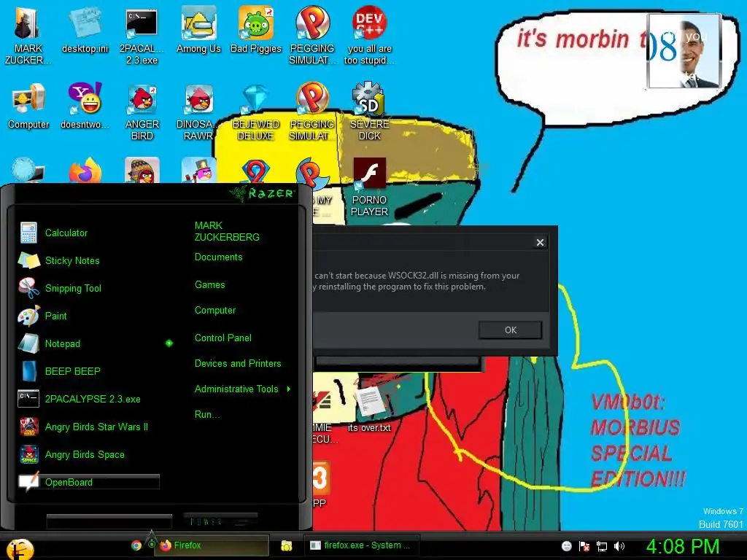Select DEV C++ 'you all are too stupid' icon
This screenshot has height=560, width=747.
[x=369, y=34]
